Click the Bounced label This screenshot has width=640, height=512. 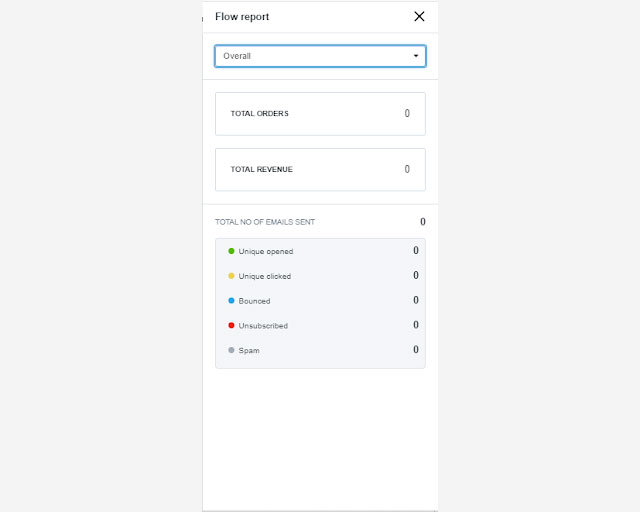click(254, 301)
